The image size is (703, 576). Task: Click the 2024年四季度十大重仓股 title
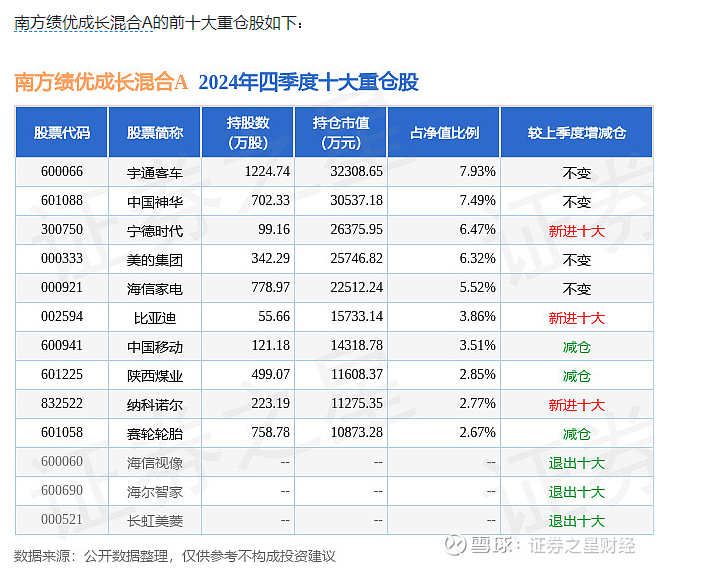pos(308,82)
